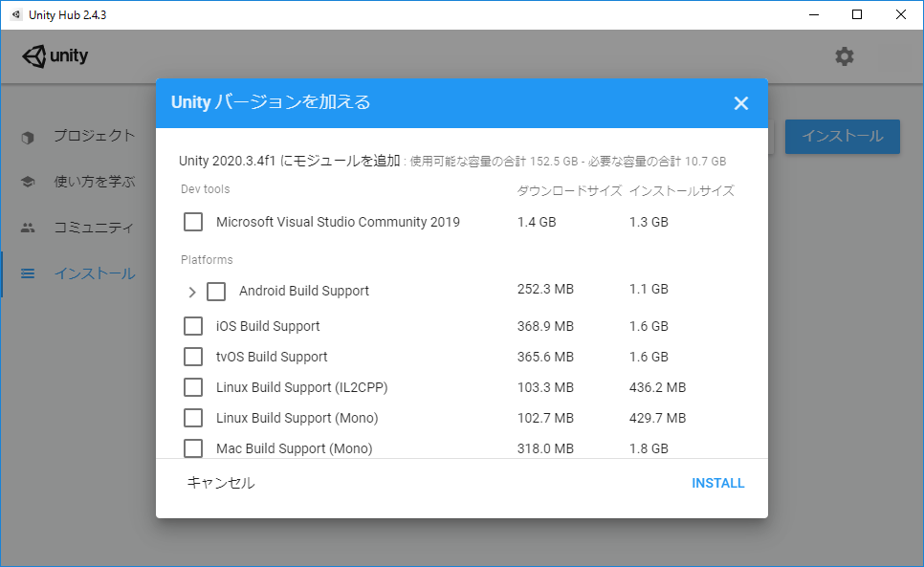Check Linux Build Support (IL2CPP)
Image resolution: width=924 pixels, height=567 pixels.
click(x=193, y=387)
